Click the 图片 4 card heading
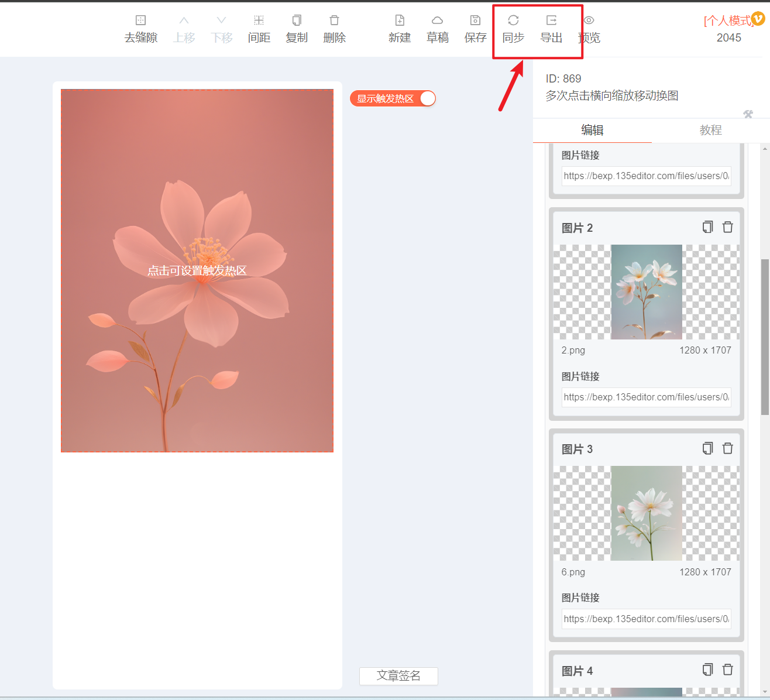This screenshot has height=700, width=770. coord(577,671)
